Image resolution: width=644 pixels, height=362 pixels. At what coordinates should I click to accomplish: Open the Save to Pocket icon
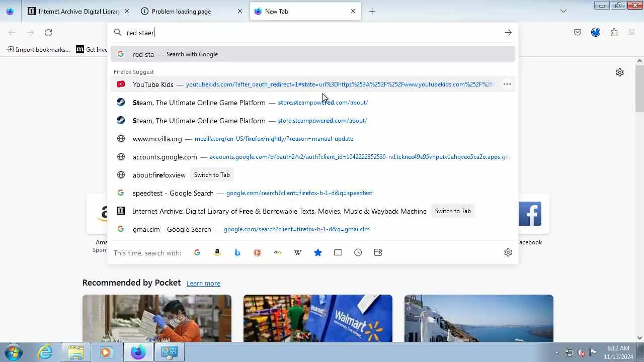point(578,33)
